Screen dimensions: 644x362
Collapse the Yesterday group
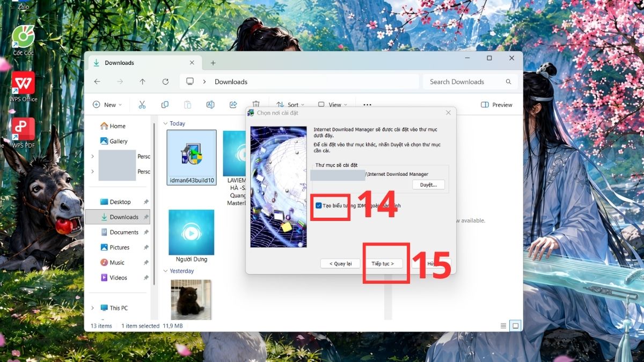pos(166,271)
